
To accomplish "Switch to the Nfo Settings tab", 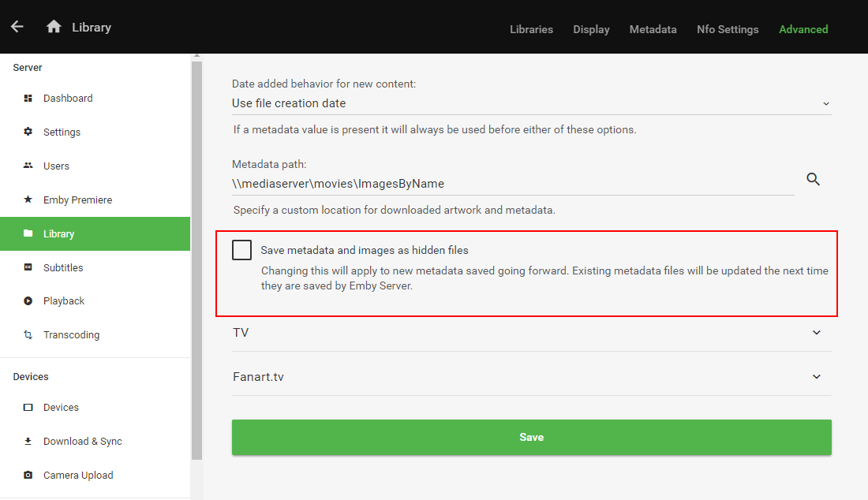I will pos(728,29).
